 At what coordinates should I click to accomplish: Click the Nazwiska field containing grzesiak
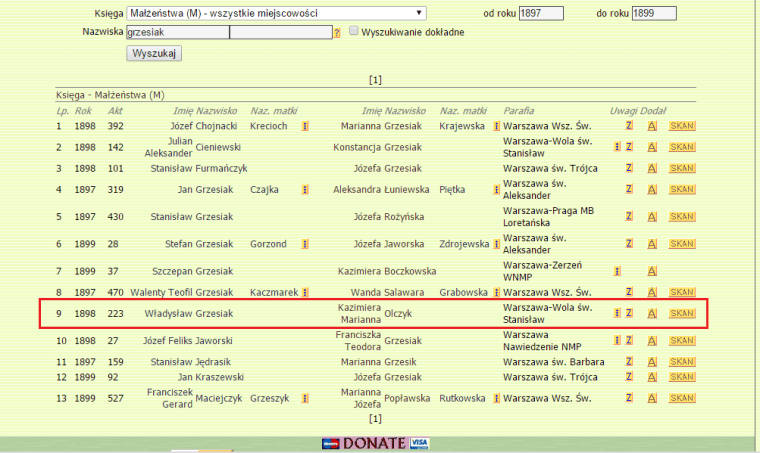(177, 32)
